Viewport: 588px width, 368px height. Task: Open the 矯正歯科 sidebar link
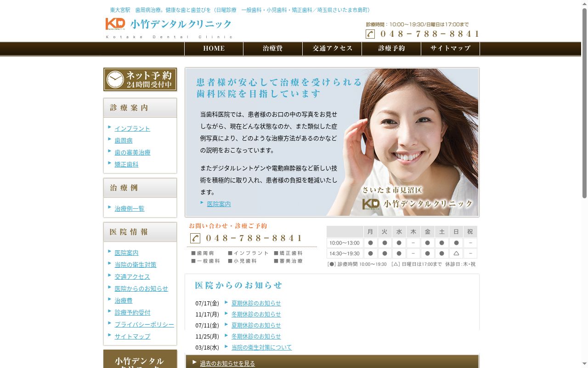(126, 164)
